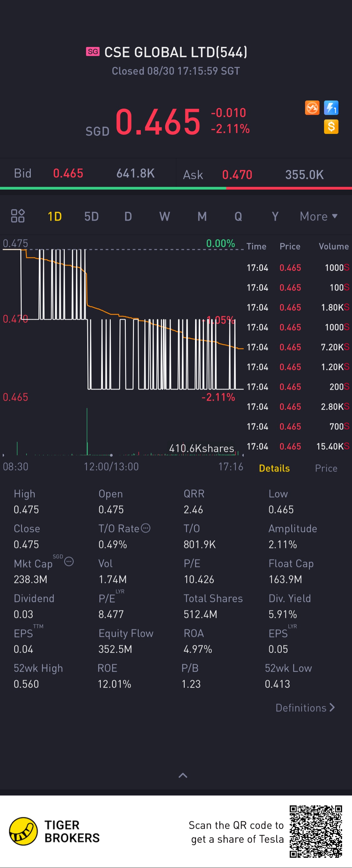Tap the Tesla share QR code
Viewport: 352px width, 868px height.
click(316, 831)
